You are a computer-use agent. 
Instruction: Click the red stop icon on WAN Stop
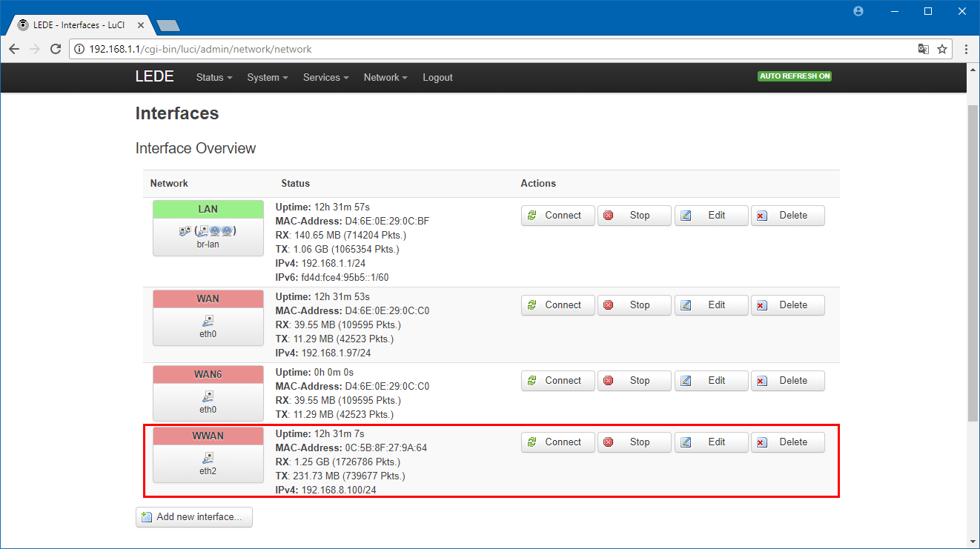609,305
